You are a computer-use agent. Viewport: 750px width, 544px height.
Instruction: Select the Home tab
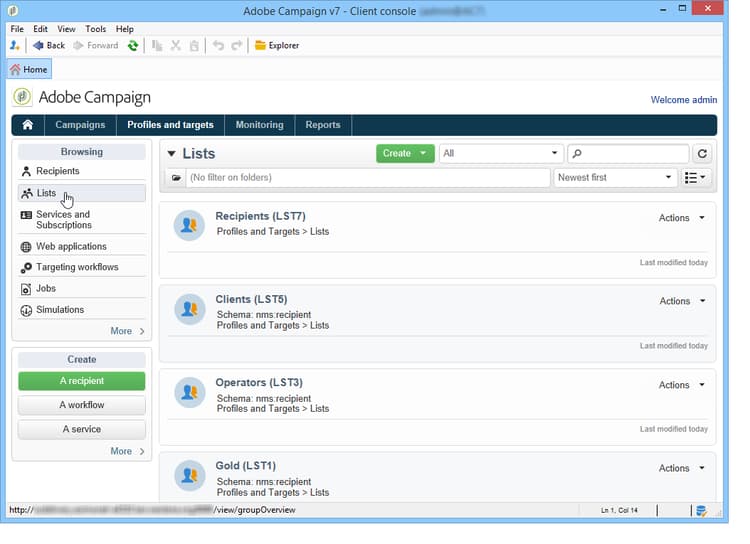(x=29, y=69)
